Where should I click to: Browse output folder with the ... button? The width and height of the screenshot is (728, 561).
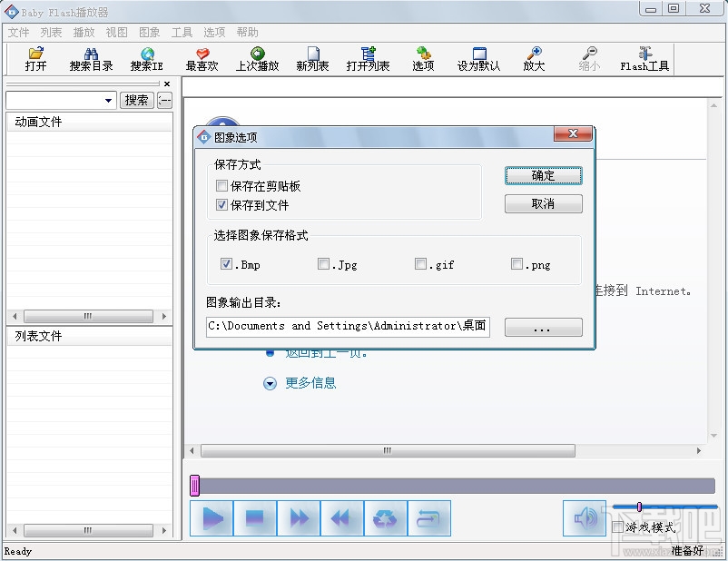[543, 328]
